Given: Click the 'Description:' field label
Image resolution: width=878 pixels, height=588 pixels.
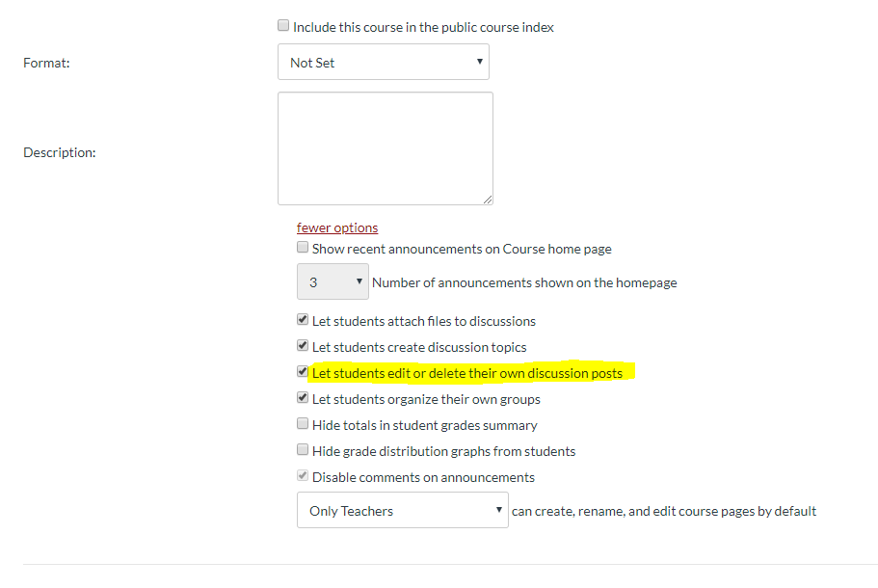Looking at the screenshot, I should pyautogui.click(x=59, y=152).
